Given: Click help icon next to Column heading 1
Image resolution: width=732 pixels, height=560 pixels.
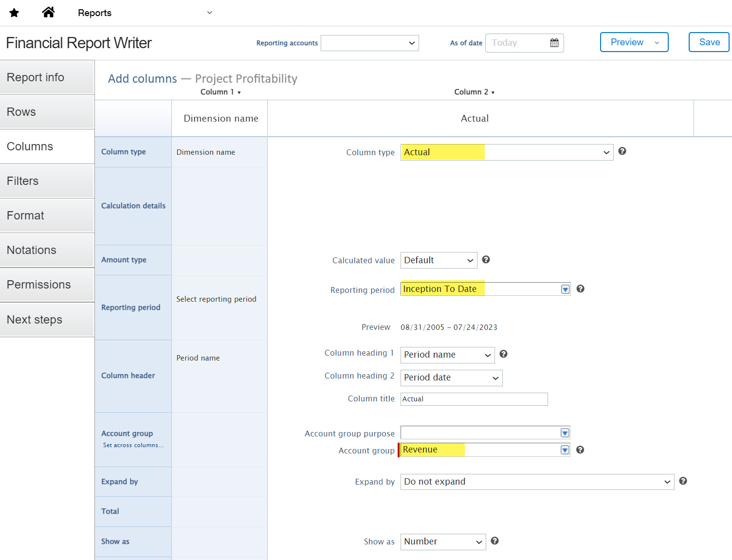Looking at the screenshot, I should (503, 354).
